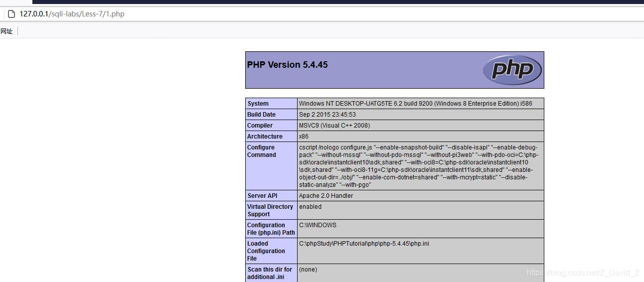Select the PHP Version 5.4.45 heading
This screenshot has width=644, height=282.
(x=287, y=65)
